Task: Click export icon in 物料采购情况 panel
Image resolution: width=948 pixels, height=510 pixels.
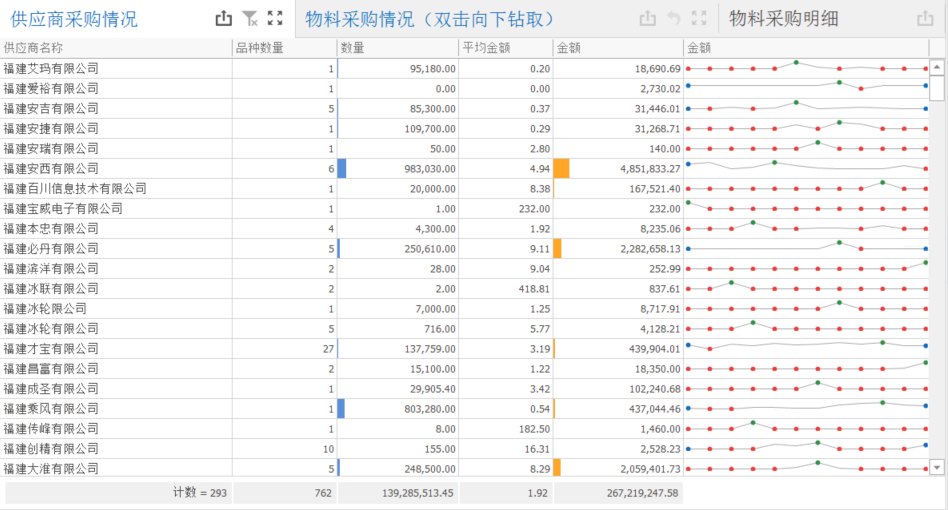Action: 648,18
